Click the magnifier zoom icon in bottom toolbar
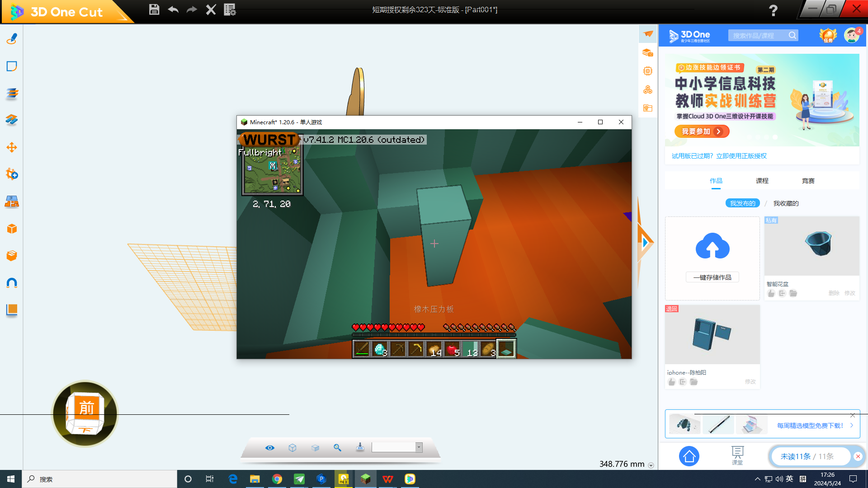This screenshot has height=488, width=868. [337, 447]
